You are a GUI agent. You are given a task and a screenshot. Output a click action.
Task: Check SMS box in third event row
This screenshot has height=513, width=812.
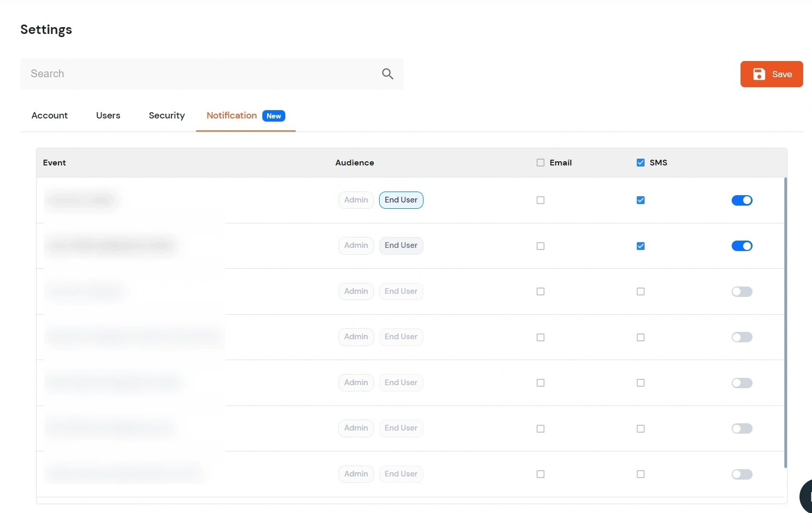(x=640, y=292)
